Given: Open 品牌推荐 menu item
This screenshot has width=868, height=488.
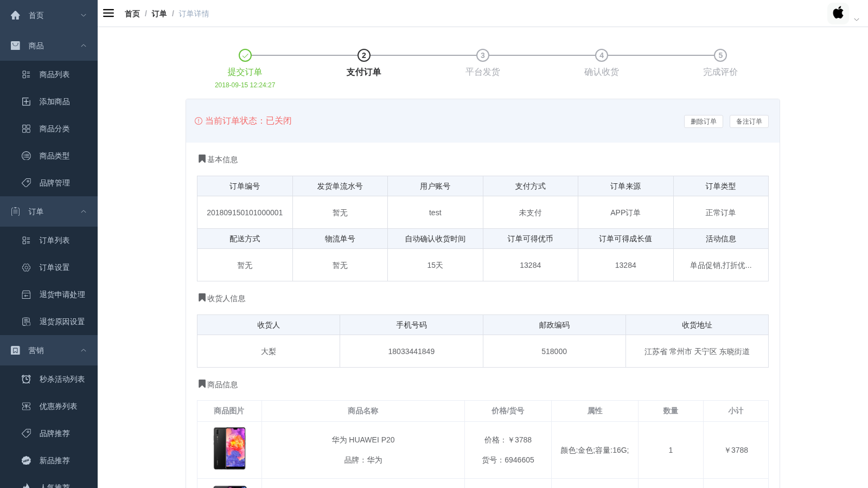Looking at the screenshot, I should click(x=49, y=433).
